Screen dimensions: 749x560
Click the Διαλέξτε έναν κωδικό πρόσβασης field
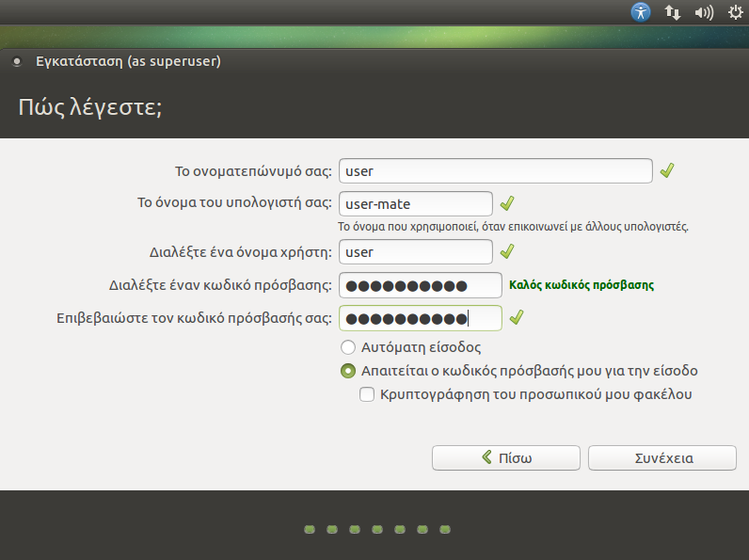point(420,285)
